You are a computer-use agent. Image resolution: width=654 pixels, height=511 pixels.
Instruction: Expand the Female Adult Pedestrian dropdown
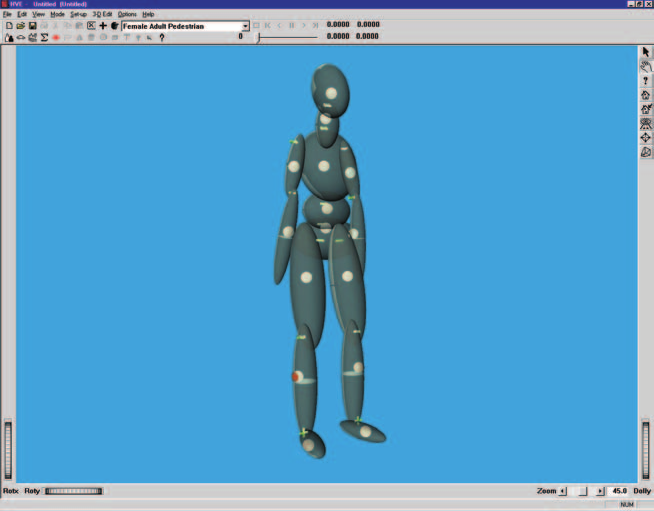(x=245, y=26)
